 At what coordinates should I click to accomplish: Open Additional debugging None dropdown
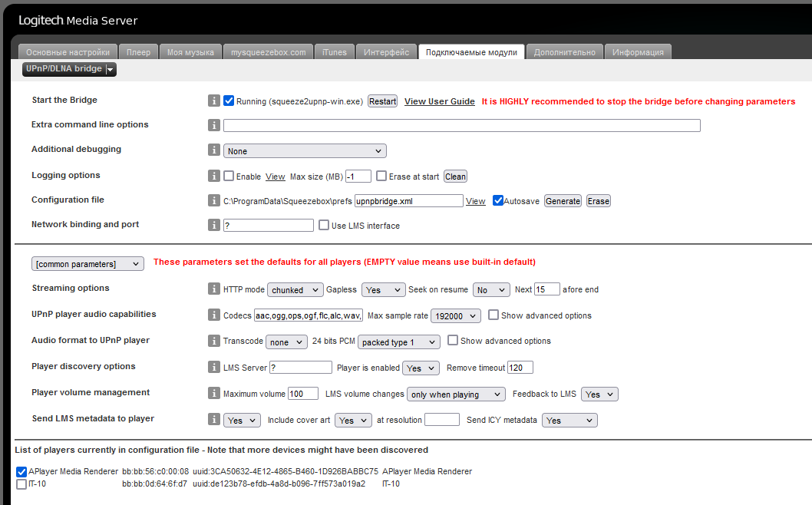coord(305,151)
